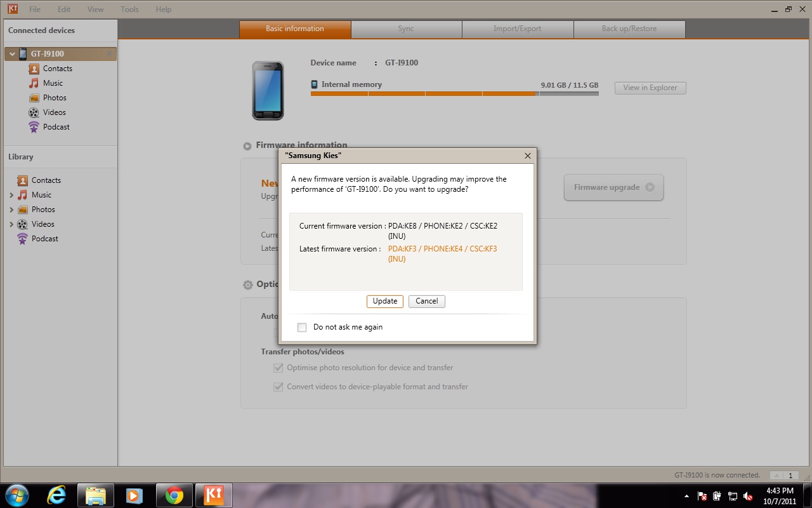Disconnect GT-I9100 using the X on its row

click(x=110, y=54)
